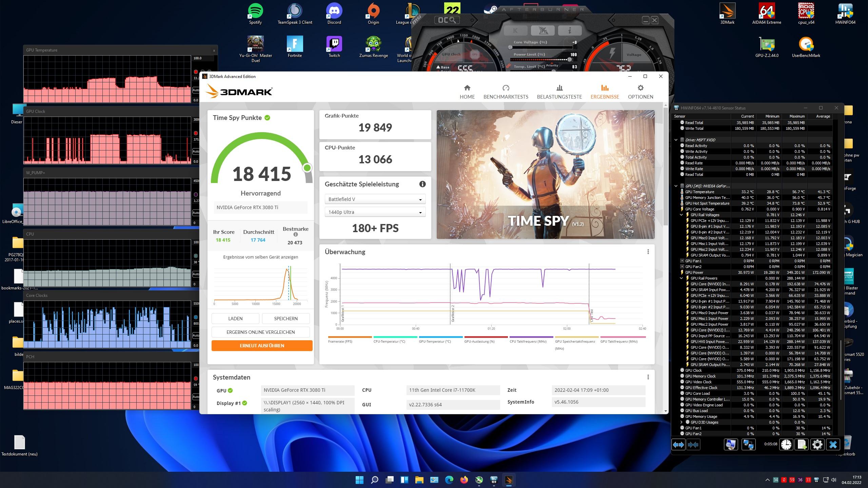868x488 pixels.
Task: Open the HOME tab in 3DMark
Action: click(x=467, y=92)
